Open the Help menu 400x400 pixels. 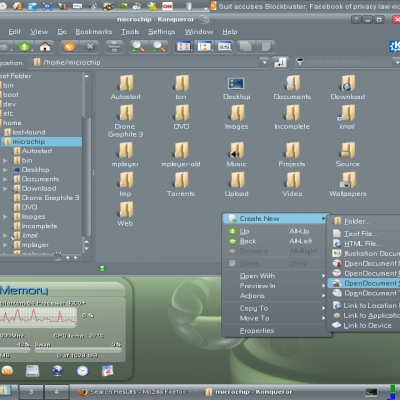[x=230, y=32]
